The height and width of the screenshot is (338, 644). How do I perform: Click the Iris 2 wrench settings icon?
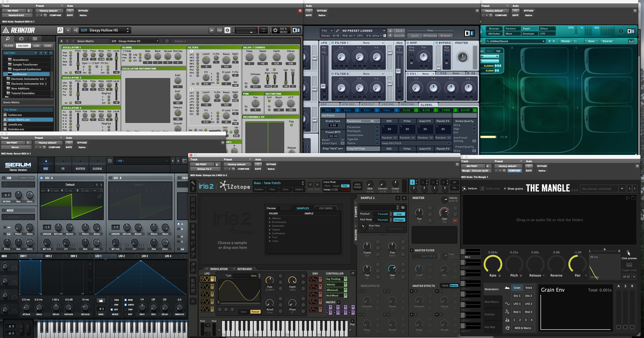(193, 183)
